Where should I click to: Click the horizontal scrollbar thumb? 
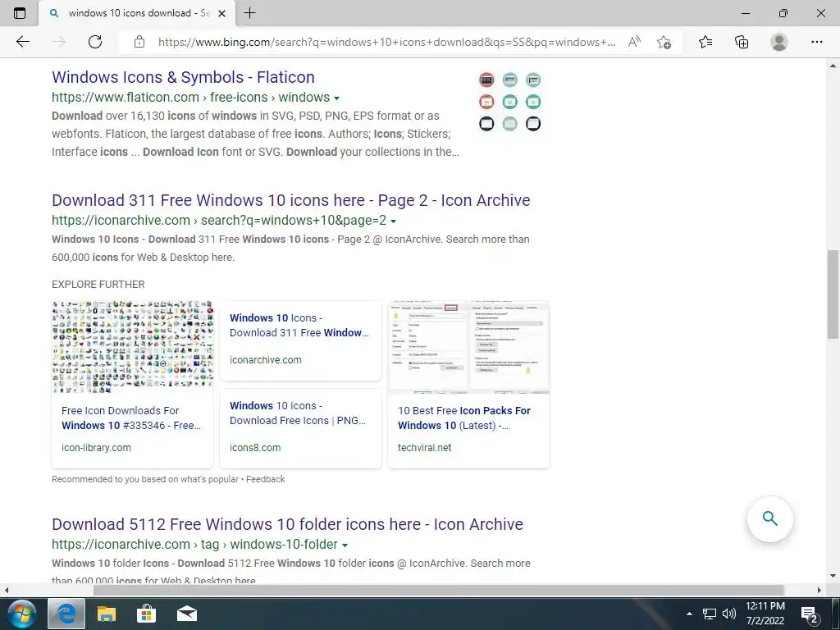click(439, 591)
